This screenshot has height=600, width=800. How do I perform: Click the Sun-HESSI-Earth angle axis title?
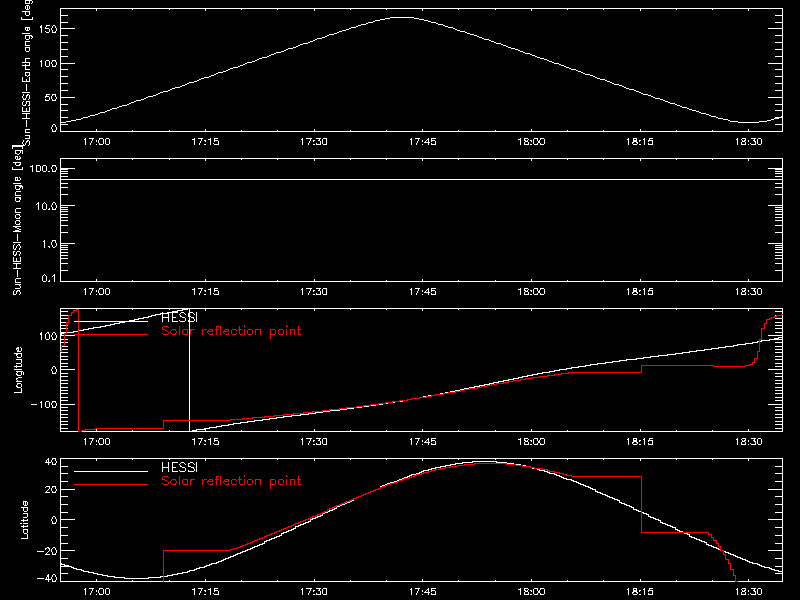point(27,73)
